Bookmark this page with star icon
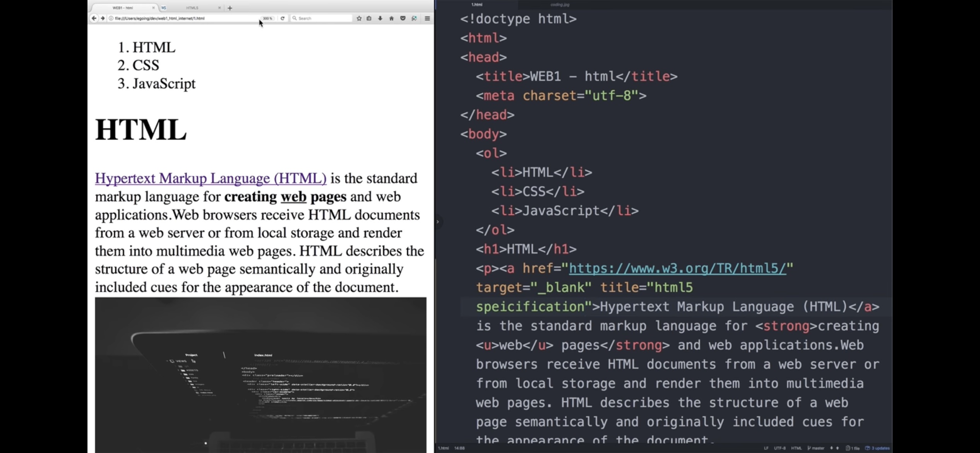 [359, 18]
